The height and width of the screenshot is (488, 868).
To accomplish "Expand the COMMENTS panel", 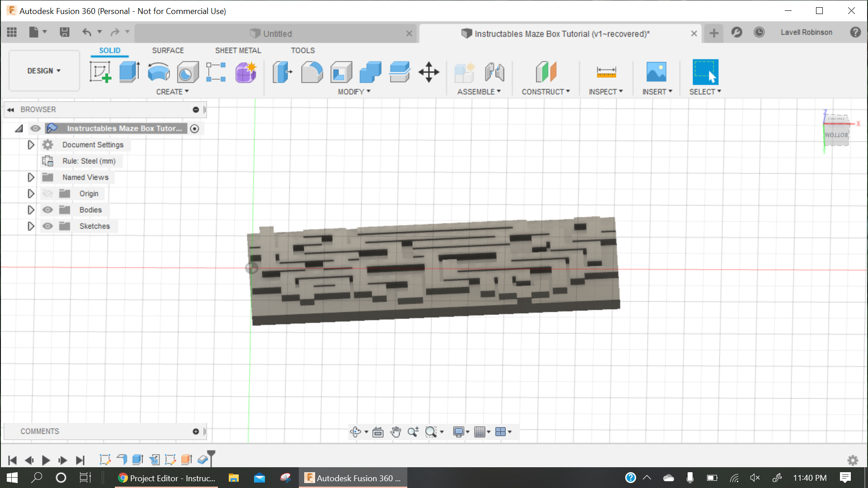I will point(196,432).
